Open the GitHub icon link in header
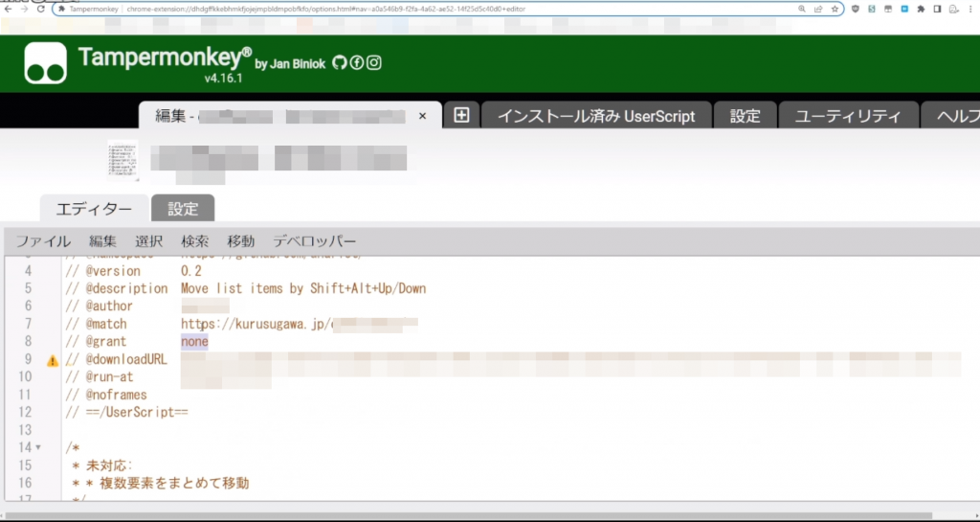 click(340, 62)
